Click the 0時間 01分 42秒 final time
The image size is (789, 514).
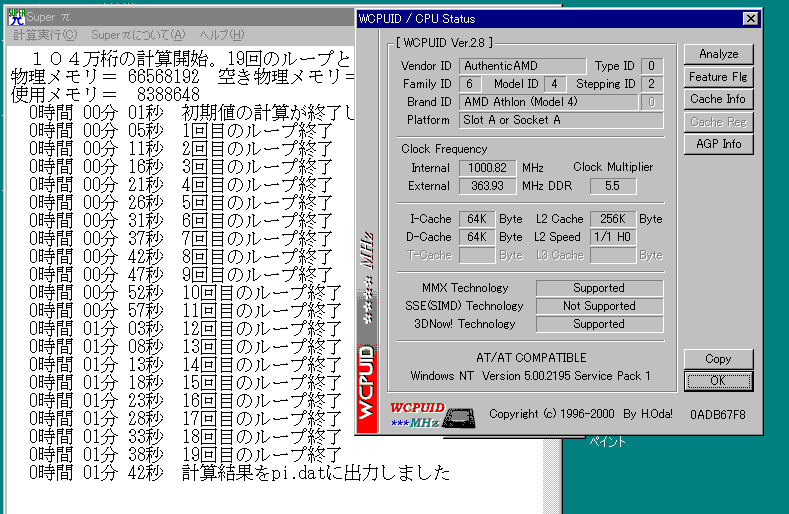coord(96,473)
